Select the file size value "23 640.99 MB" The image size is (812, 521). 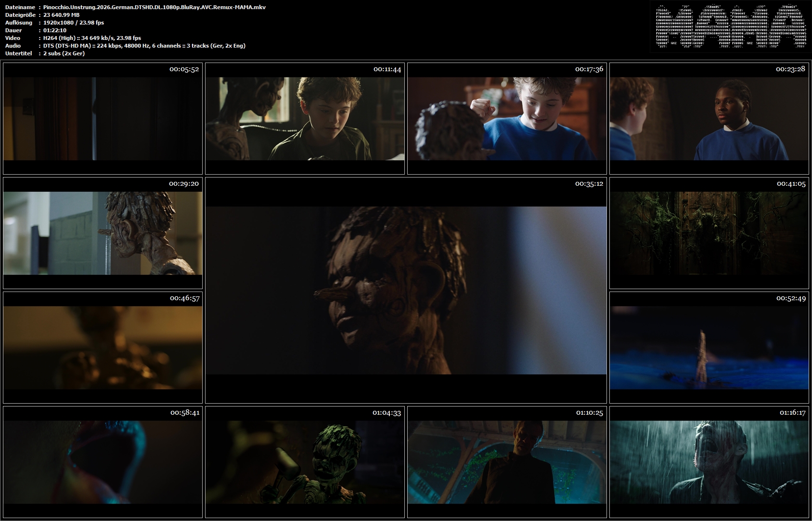click(x=62, y=15)
